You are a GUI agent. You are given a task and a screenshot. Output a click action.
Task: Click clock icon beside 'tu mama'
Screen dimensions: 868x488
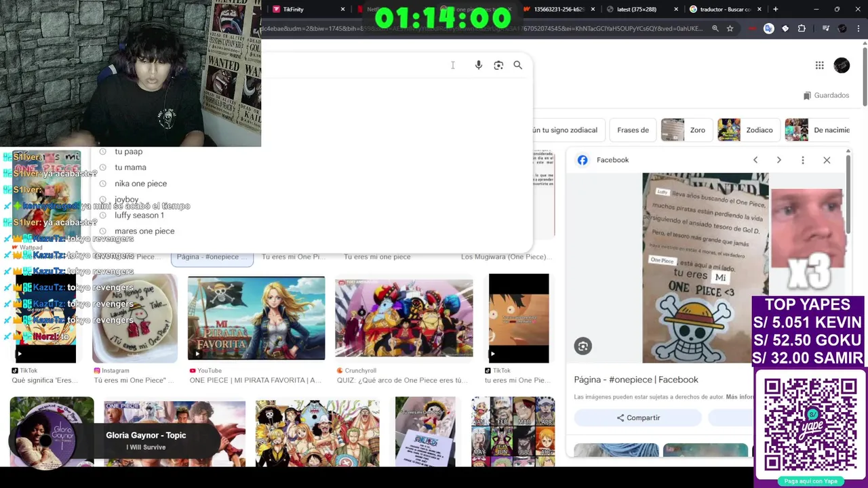click(102, 167)
